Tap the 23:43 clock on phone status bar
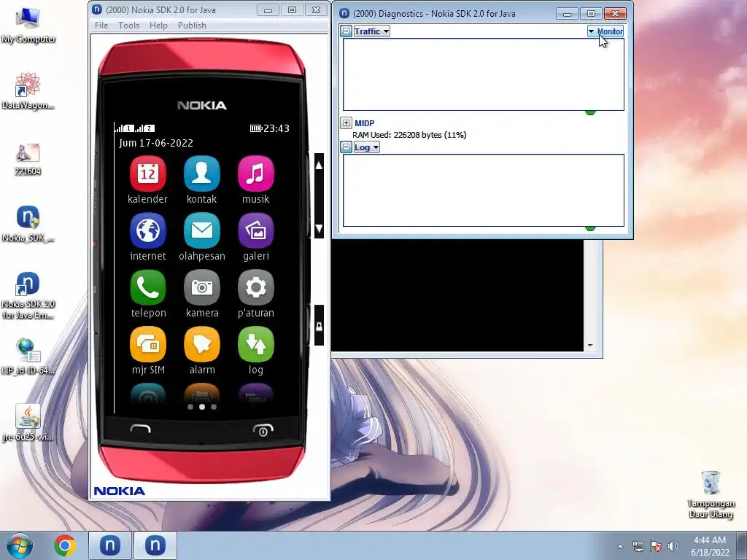 point(276,128)
